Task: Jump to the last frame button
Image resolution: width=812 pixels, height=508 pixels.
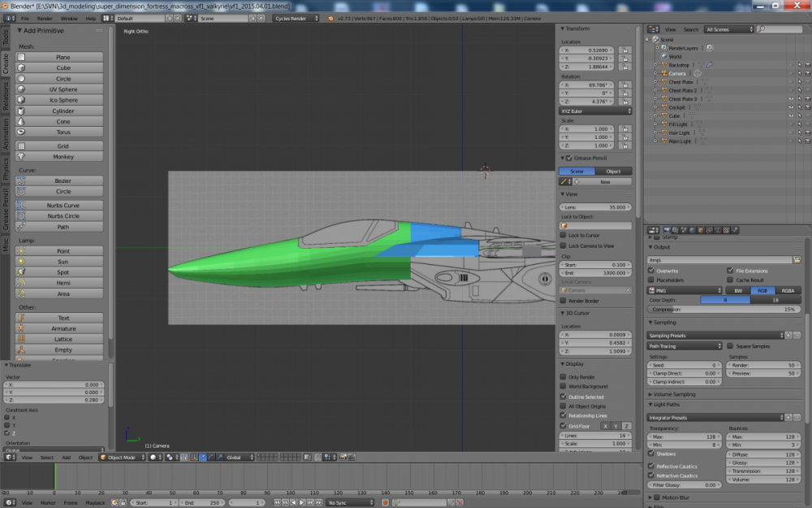Action: [x=319, y=503]
